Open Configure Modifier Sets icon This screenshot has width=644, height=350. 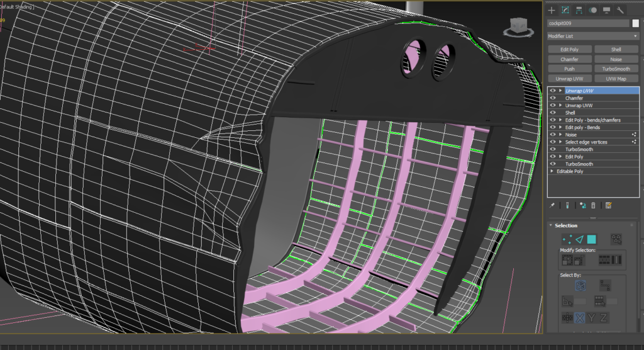click(608, 205)
